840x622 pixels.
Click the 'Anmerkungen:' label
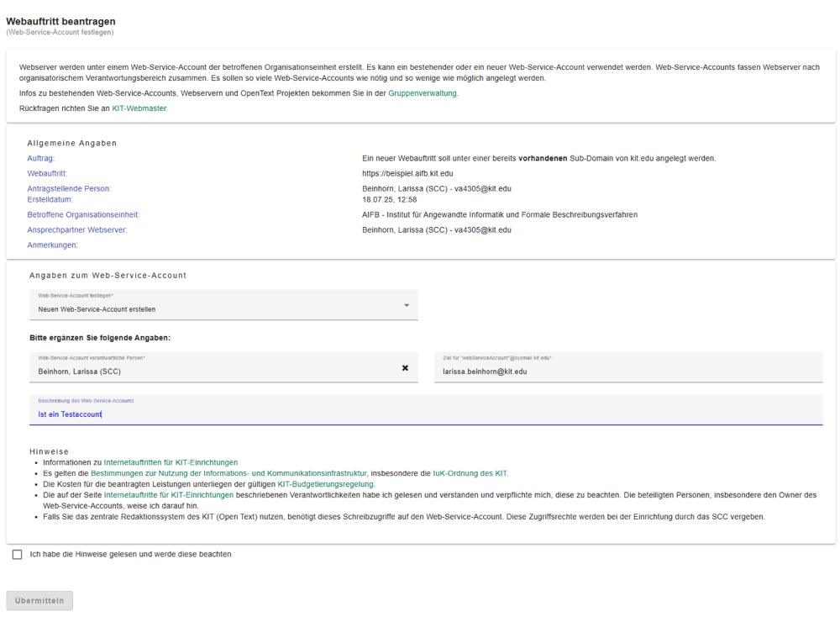[52, 245]
